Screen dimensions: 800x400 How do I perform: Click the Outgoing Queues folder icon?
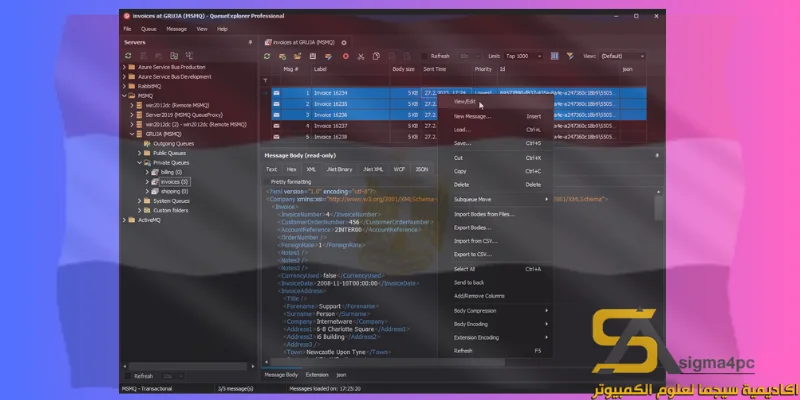click(x=147, y=144)
